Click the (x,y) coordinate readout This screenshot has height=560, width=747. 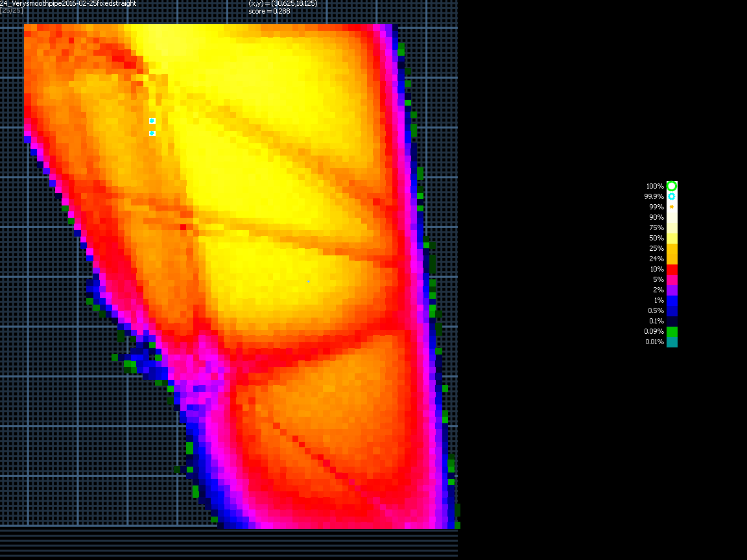pos(283,4)
